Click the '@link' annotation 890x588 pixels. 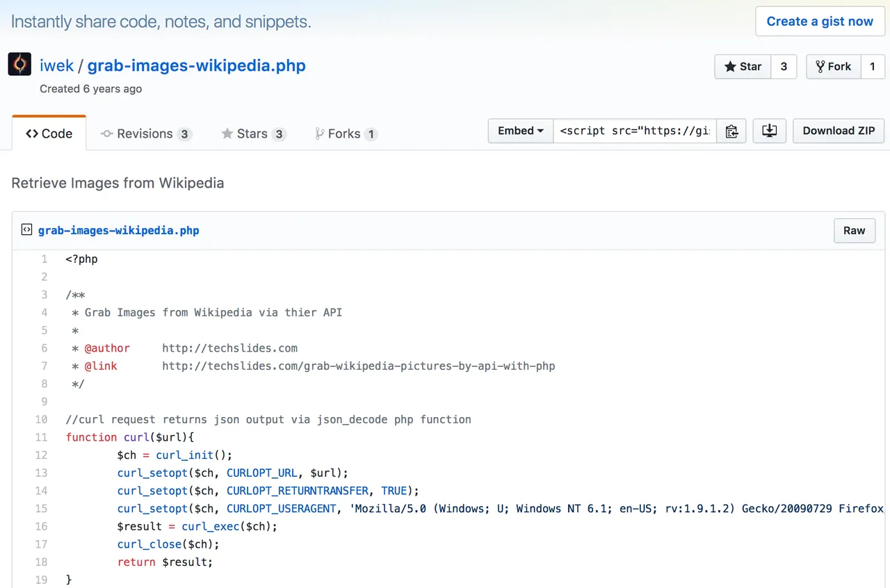tap(101, 366)
